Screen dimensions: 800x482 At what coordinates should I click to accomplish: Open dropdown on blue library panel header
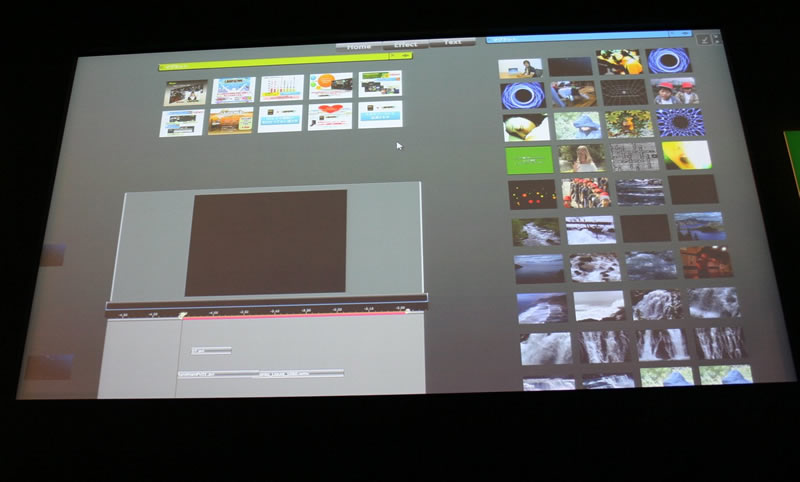680,35
